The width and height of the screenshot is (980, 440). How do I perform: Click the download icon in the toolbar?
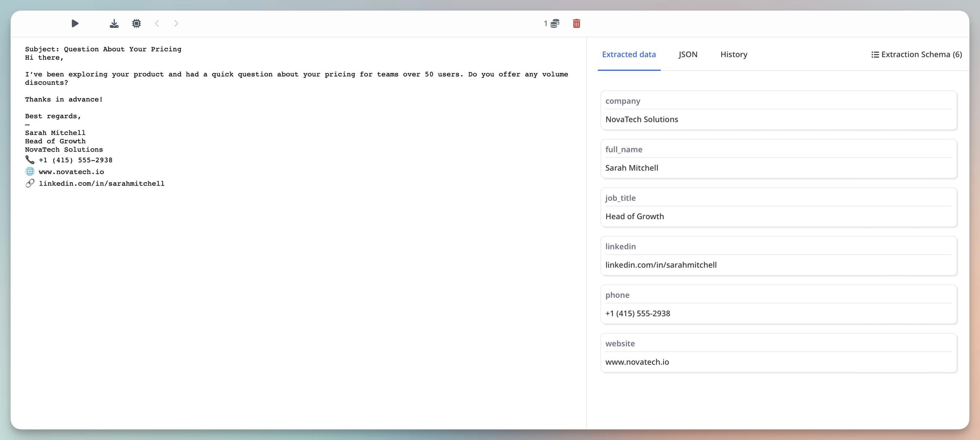click(x=114, y=24)
